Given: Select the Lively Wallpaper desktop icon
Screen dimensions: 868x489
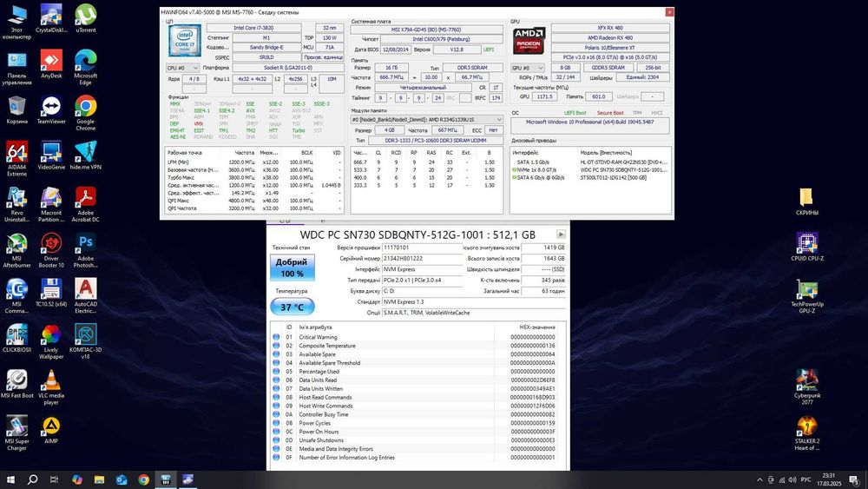Looking at the screenshot, I should (51, 341).
